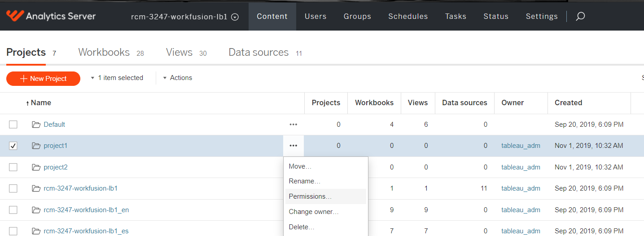The width and height of the screenshot is (644, 236).
Task: Click tableau_adm owner in project1 row
Action: coord(521,146)
